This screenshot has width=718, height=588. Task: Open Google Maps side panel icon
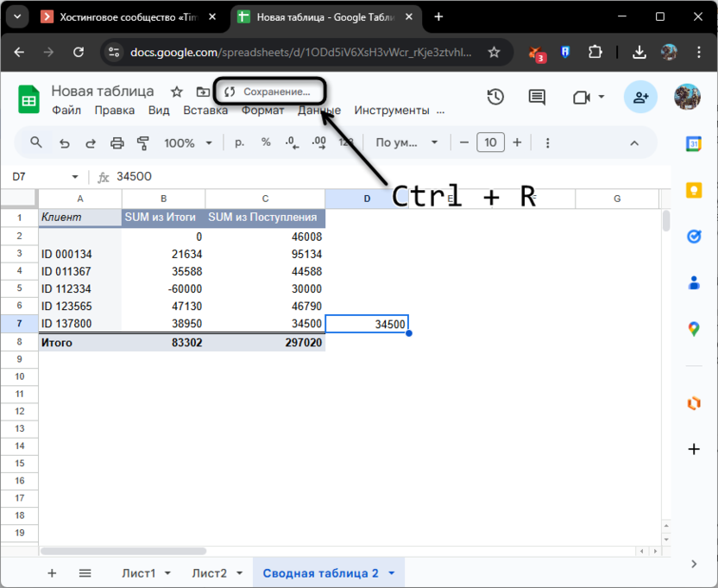pyautogui.click(x=694, y=328)
